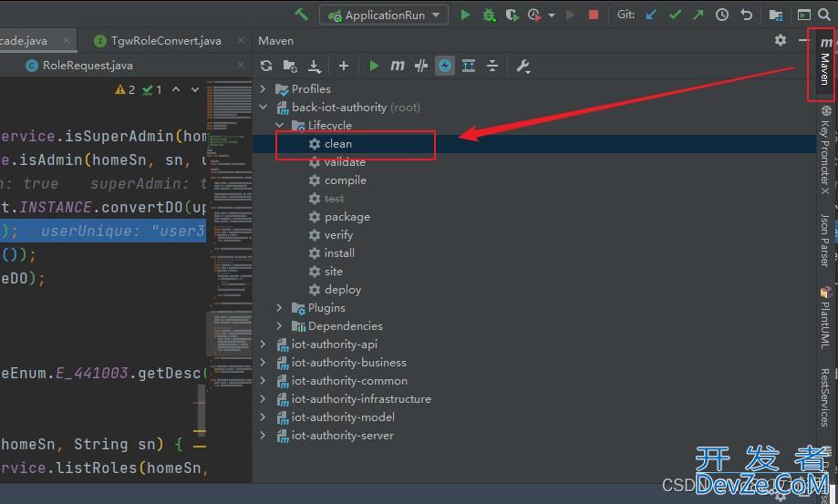
Task: Go to next highlighted error arrow
Action: click(195, 89)
